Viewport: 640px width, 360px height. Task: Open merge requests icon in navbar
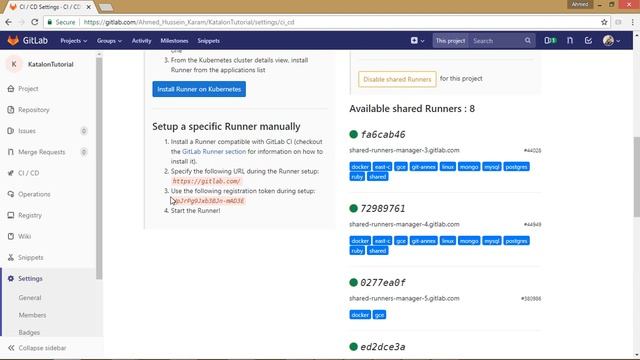tap(570, 40)
